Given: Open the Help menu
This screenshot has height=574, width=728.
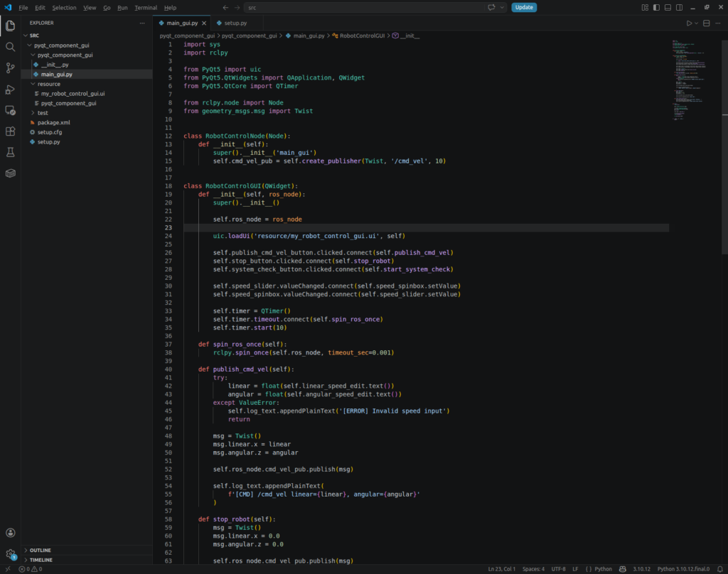Looking at the screenshot, I should click(x=171, y=7).
